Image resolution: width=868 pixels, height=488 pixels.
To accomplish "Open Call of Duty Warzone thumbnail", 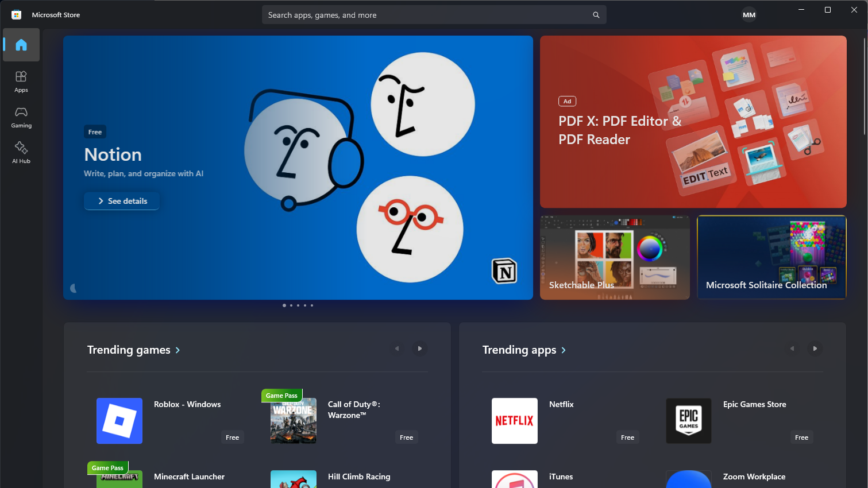I will point(294,421).
